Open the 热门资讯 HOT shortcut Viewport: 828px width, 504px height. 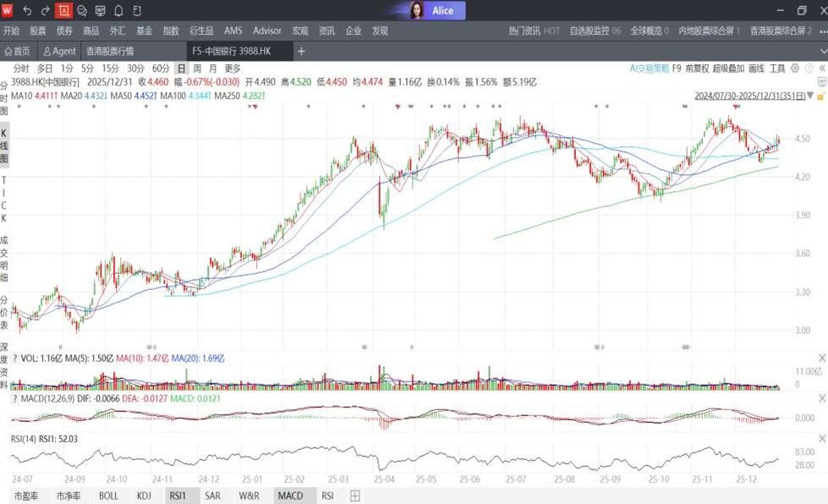coord(534,30)
